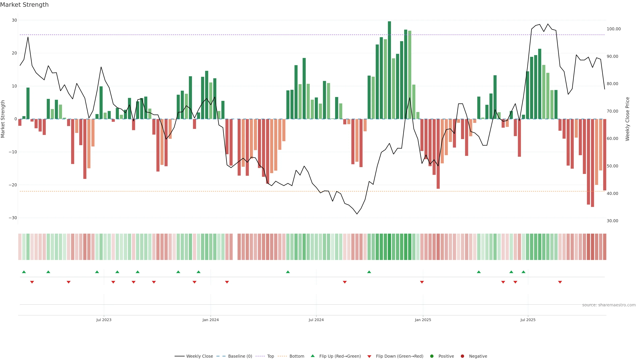Select the leftmost green flip-up triangle marker
Screen dimensions: 644x362
[x=24, y=272]
